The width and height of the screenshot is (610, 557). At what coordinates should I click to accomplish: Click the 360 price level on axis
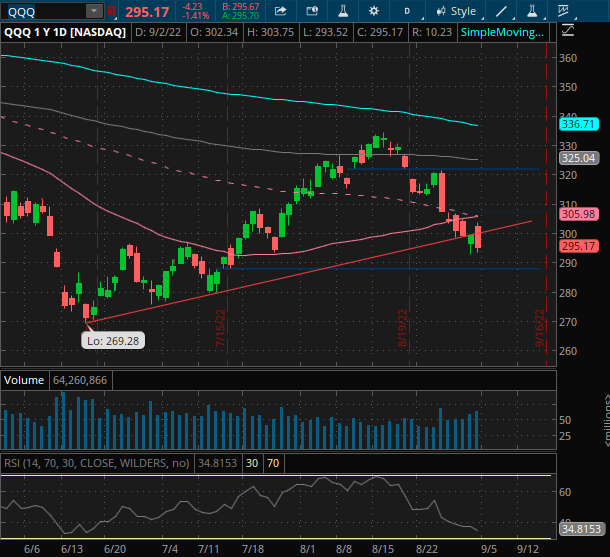pos(568,58)
